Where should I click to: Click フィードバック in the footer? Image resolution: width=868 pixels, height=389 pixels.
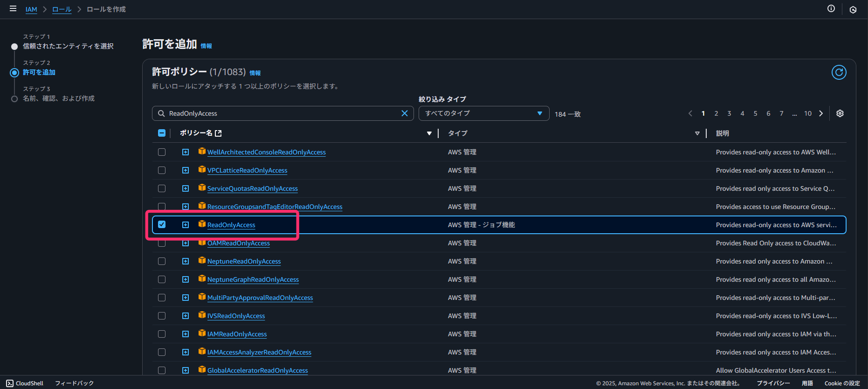coord(74,383)
